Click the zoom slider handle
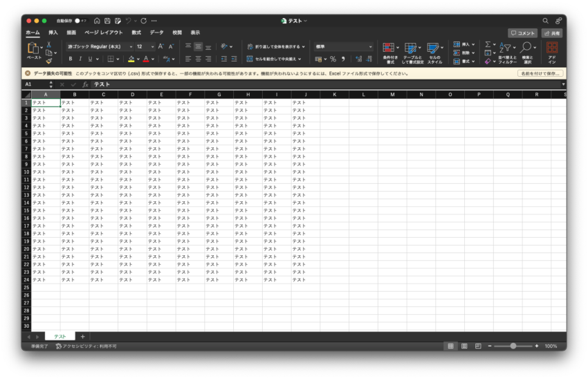Screen dimensions: 588x379 [x=513, y=346]
